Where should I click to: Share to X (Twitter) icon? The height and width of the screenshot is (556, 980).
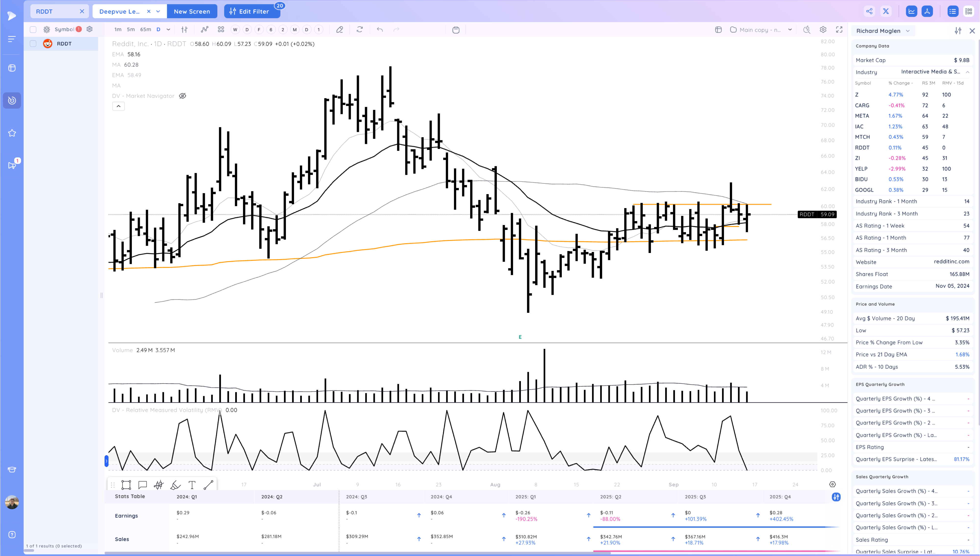[886, 11]
